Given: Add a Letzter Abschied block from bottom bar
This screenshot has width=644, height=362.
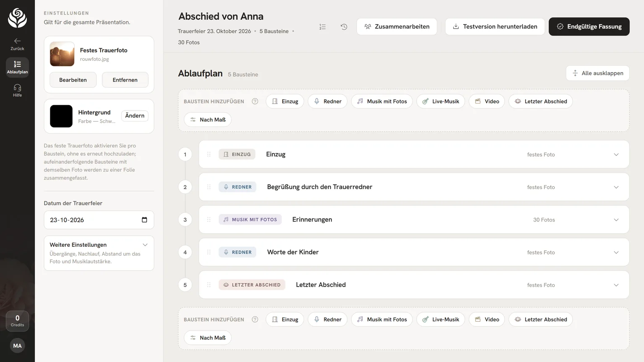Looking at the screenshot, I should 540,319.
